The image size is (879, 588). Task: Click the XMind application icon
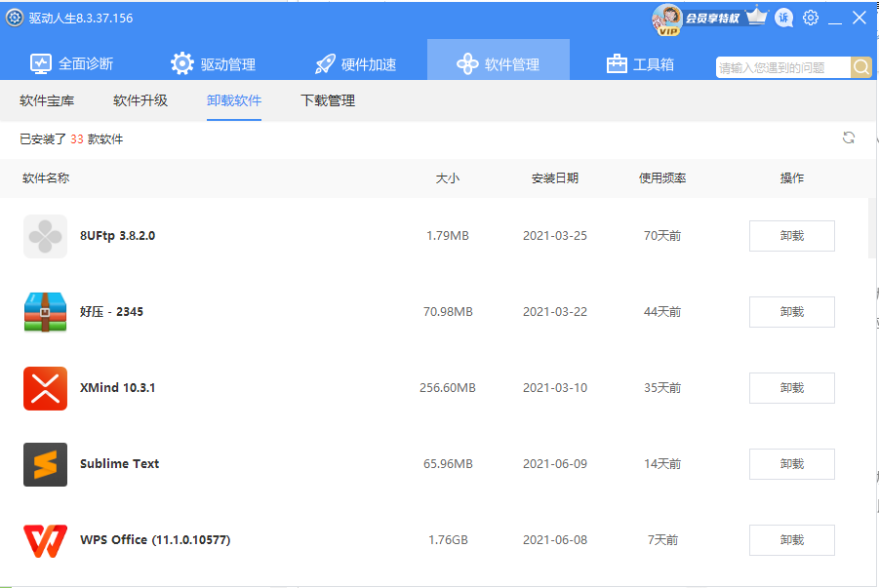coord(46,388)
